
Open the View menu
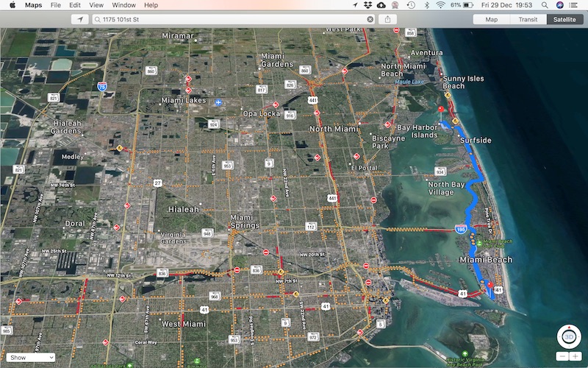(x=96, y=5)
